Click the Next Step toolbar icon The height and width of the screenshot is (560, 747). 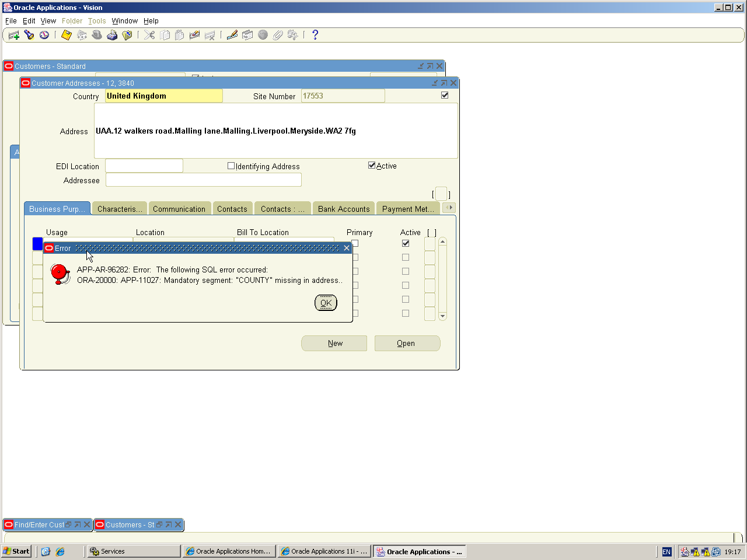click(82, 35)
